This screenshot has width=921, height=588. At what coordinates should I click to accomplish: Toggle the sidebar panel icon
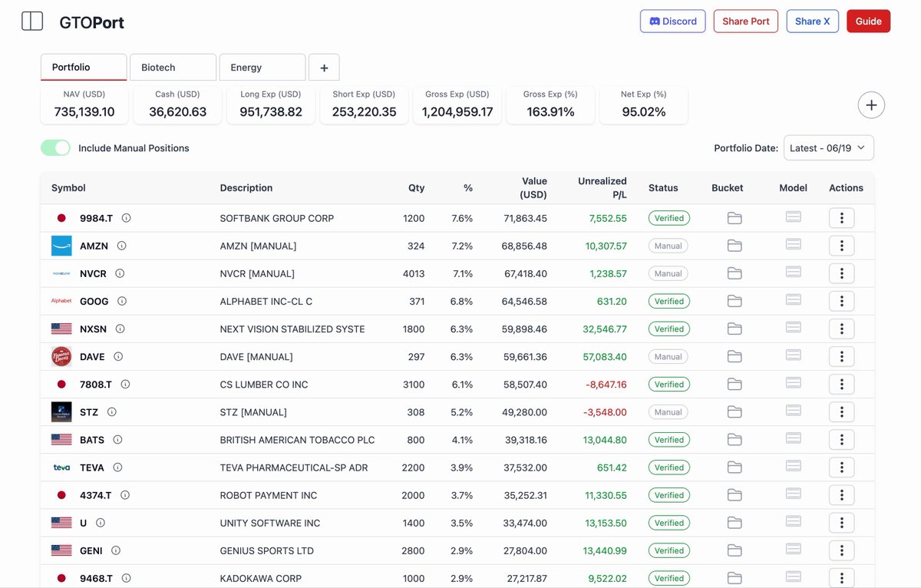tap(32, 21)
